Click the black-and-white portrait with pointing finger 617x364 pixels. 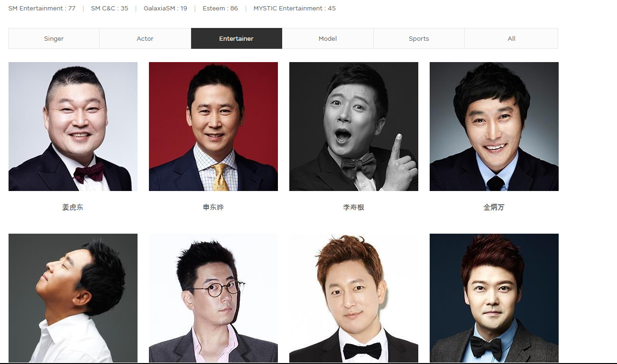coord(354,127)
